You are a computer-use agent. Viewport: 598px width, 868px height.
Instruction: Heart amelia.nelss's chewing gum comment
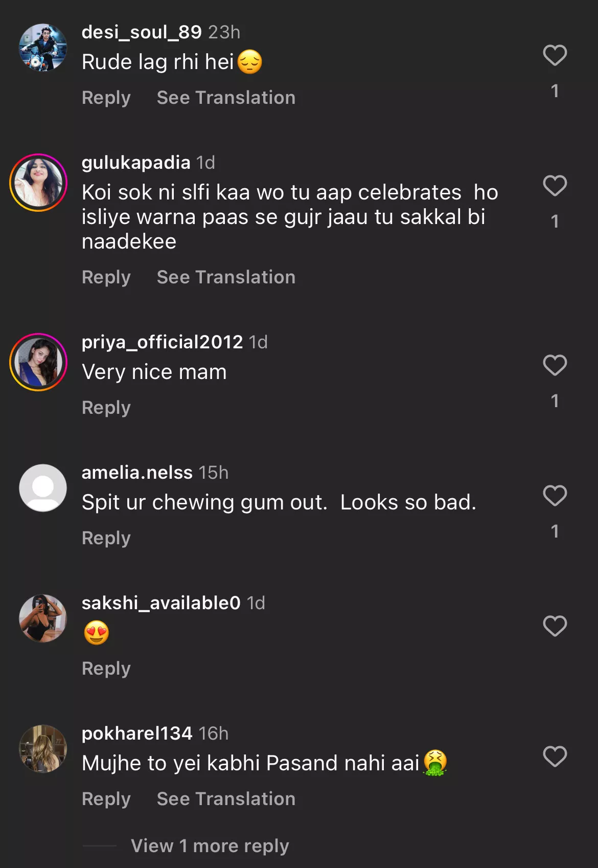tap(555, 496)
